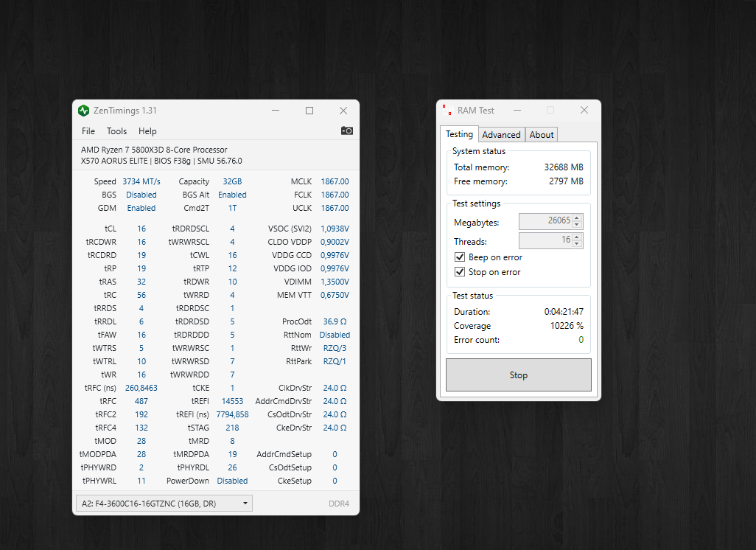Click the RAM Test app logo icon
The height and width of the screenshot is (550, 756).
pyautogui.click(x=447, y=111)
